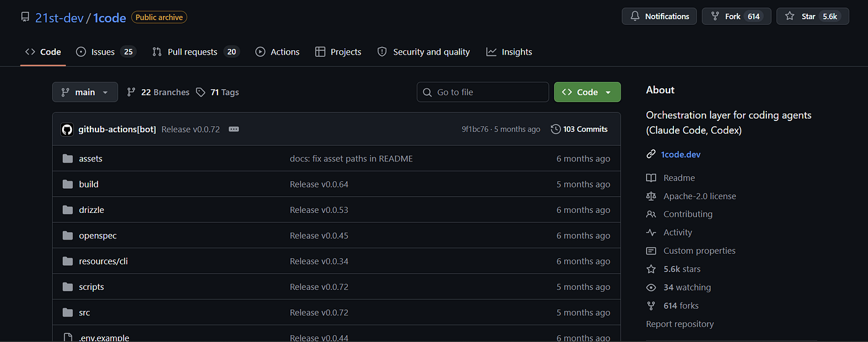The image size is (868, 342).
Task: View the 34 watching link
Action: click(x=687, y=287)
